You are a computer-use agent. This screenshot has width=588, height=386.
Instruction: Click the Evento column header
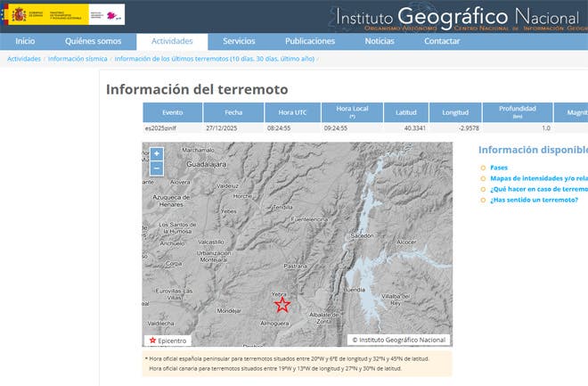(173, 112)
